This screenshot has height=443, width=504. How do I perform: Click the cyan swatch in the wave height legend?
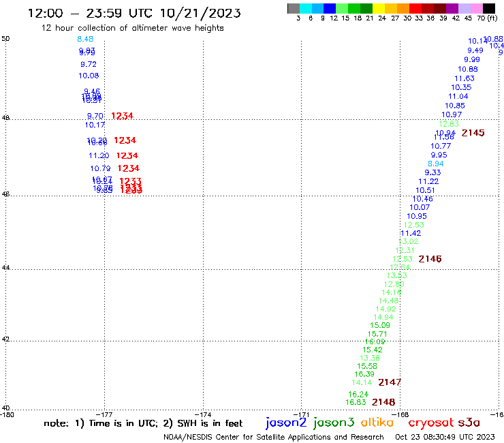(x=306, y=8)
